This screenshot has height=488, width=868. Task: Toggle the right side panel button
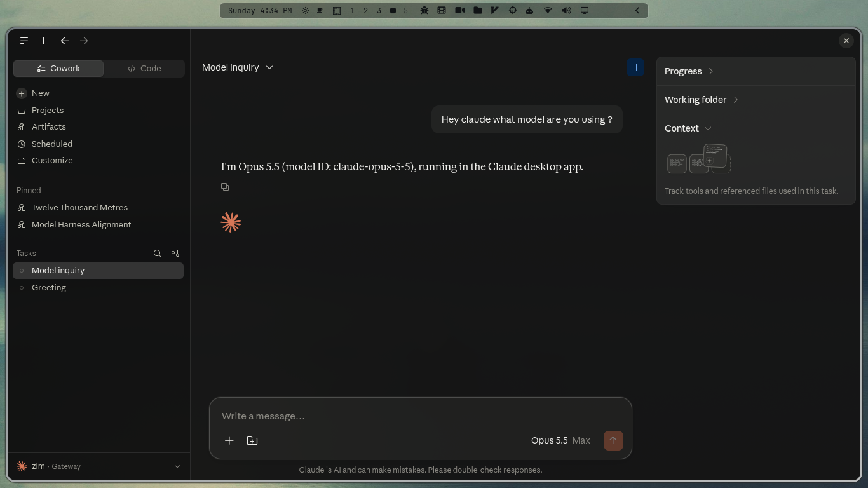point(635,67)
